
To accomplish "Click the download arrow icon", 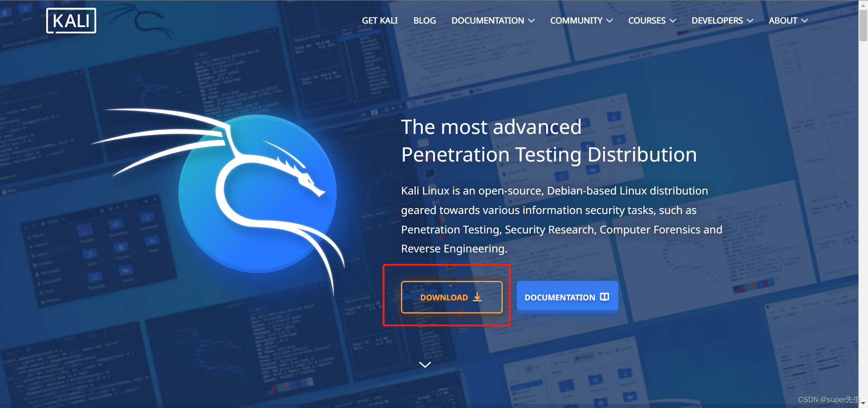I will click(477, 297).
